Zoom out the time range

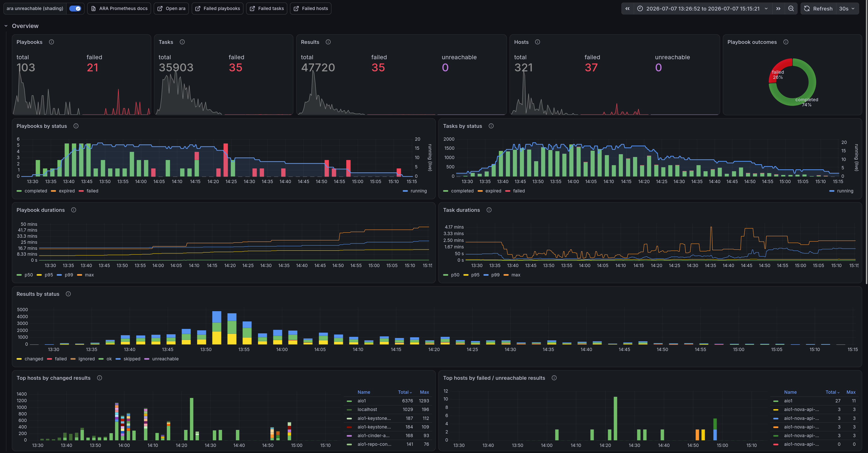point(791,8)
